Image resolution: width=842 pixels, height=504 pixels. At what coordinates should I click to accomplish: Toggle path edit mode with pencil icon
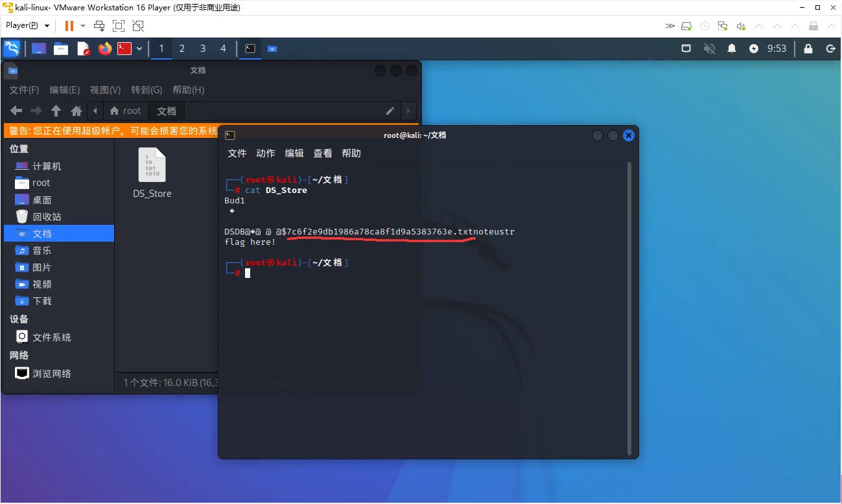click(x=390, y=111)
